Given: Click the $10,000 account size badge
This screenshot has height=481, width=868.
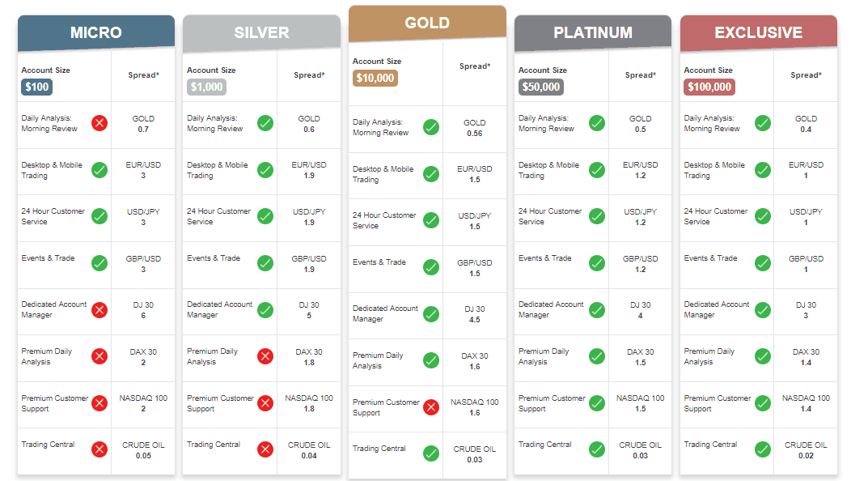Looking at the screenshot, I should coord(375,78).
